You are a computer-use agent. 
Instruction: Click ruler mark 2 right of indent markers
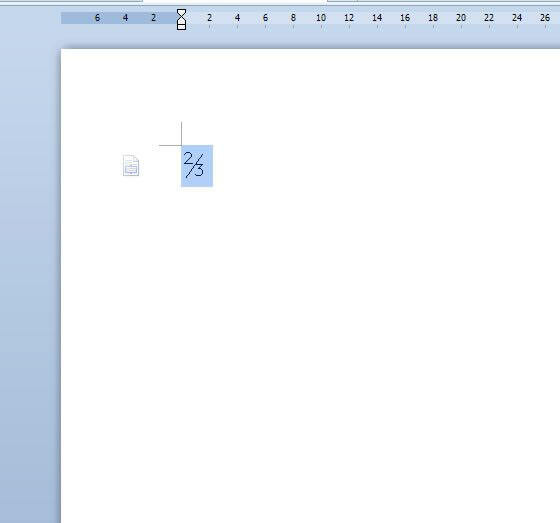pos(209,18)
